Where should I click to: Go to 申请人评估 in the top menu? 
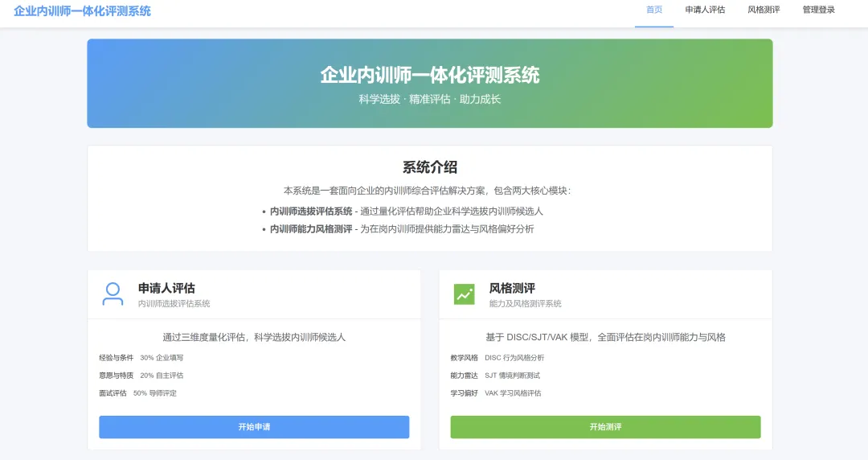(x=705, y=10)
